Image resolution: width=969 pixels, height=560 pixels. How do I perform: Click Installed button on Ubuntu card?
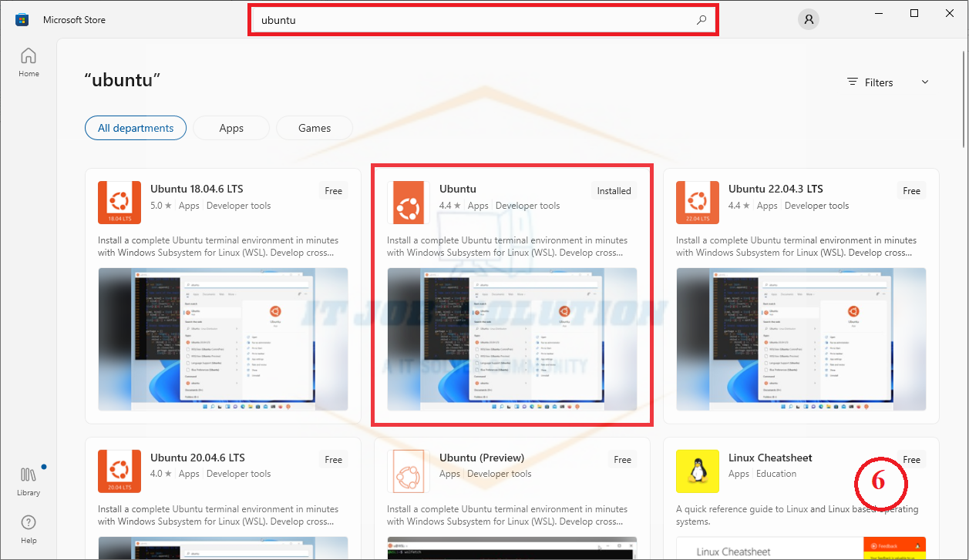coord(614,191)
